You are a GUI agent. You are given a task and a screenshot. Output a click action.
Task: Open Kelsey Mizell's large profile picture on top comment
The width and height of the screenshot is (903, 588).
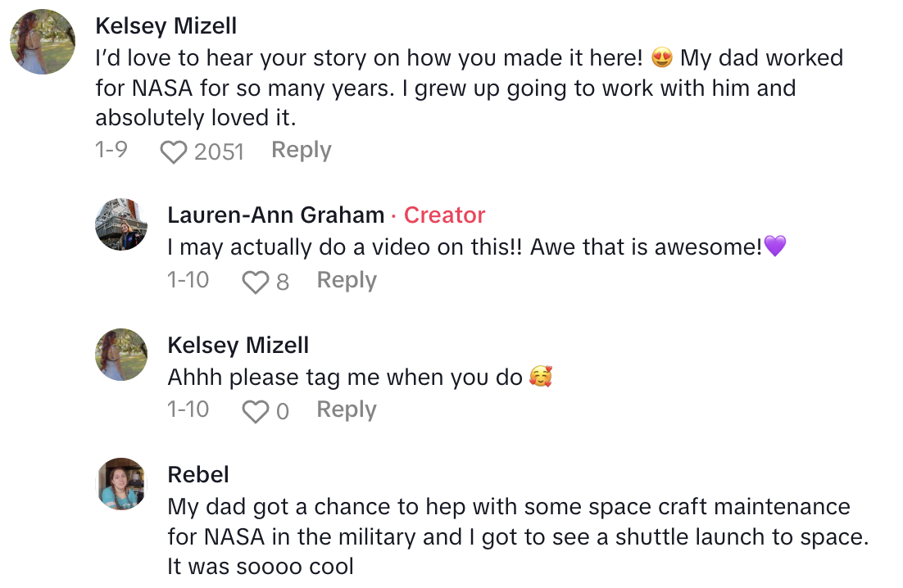(43, 43)
